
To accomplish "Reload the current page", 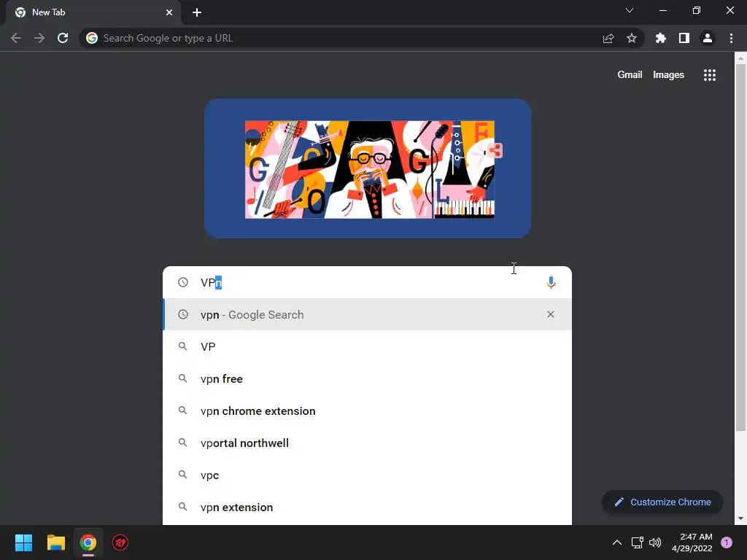I will click(x=63, y=38).
